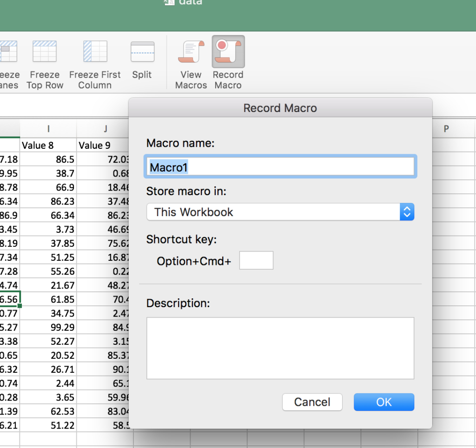The width and height of the screenshot is (476, 448).
Task: Open View Macros
Action: click(x=191, y=51)
